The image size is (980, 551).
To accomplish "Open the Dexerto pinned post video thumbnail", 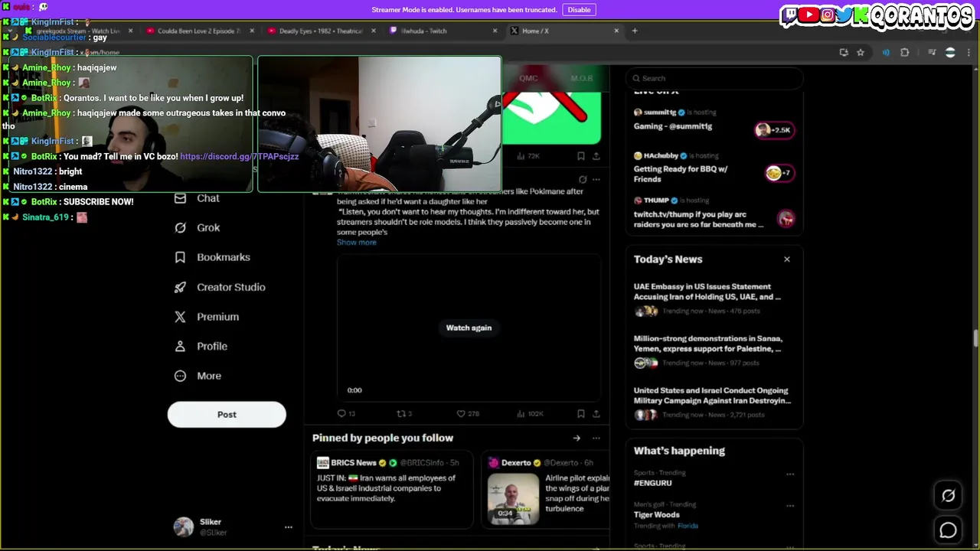I will click(x=513, y=499).
